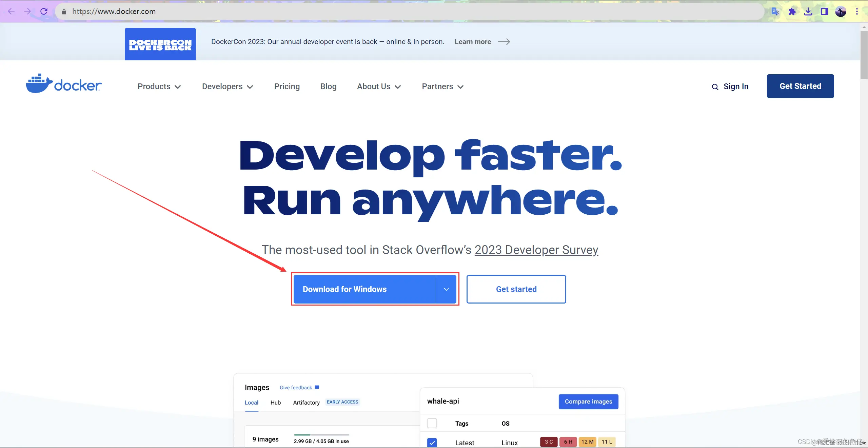Open the Pricing page
This screenshot has height=448, width=868.
pos(287,86)
